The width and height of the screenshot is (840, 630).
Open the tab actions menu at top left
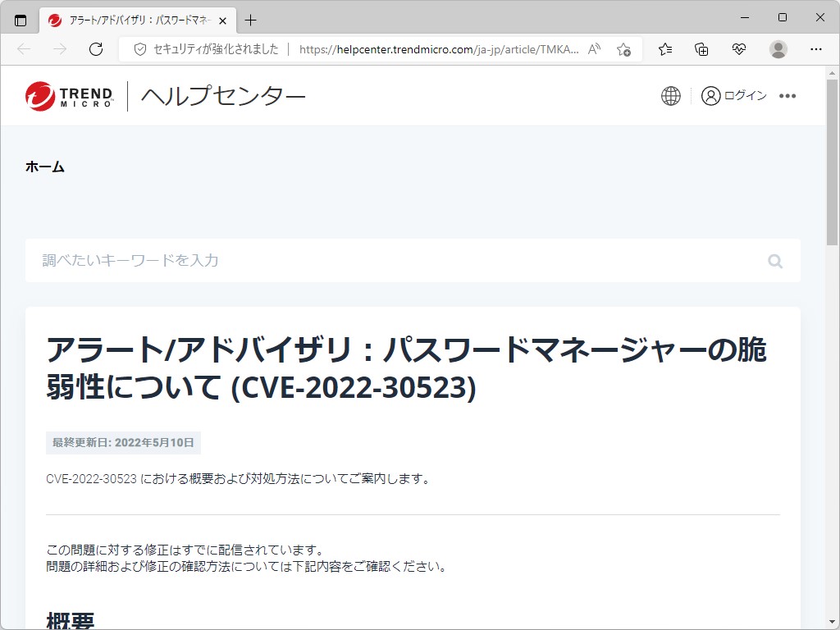tap(21, 20)
